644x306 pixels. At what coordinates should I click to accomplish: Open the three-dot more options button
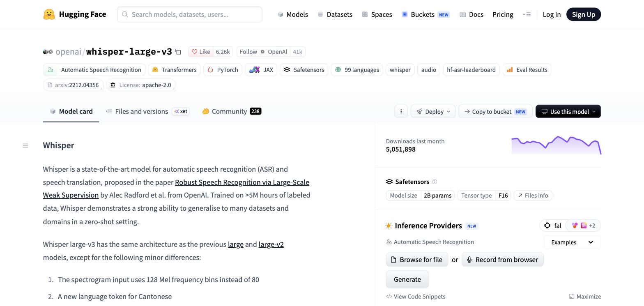pyautogui.click(x=401, y=111)
